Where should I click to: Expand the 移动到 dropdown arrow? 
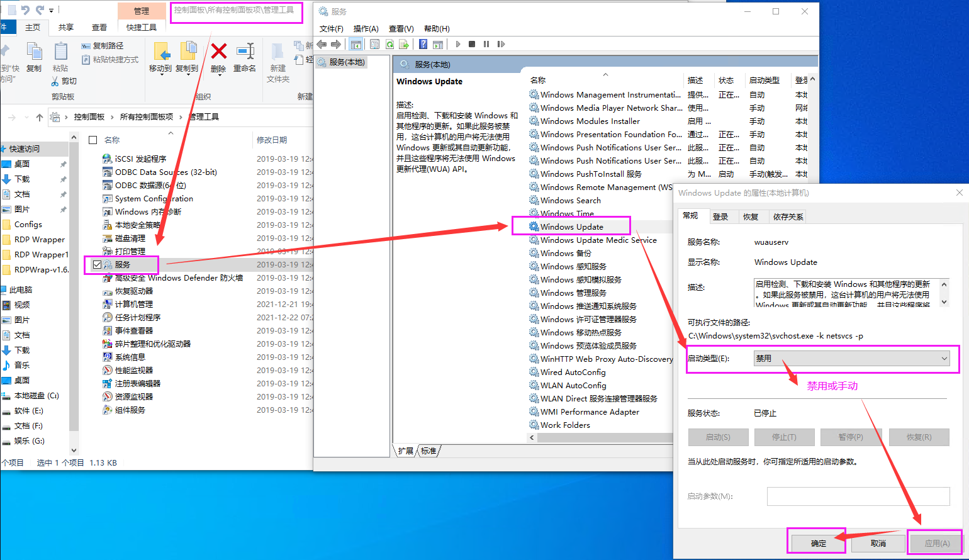162,75
